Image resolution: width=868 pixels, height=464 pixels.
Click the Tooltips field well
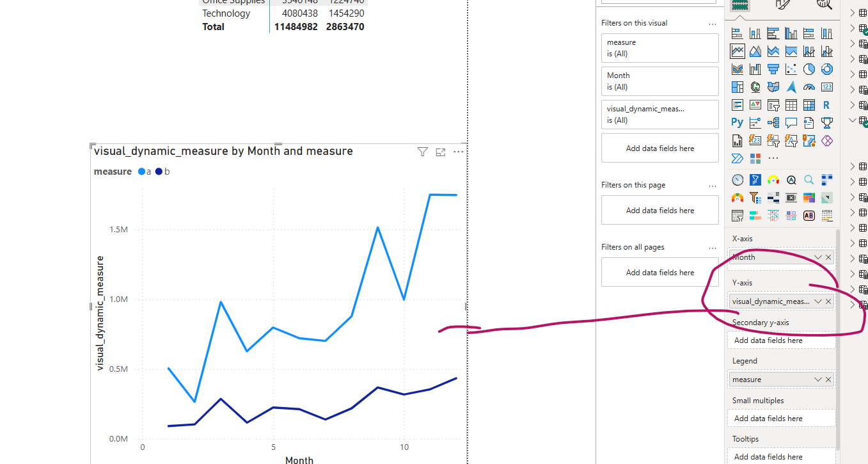pyautogui.click(x=782, y=457)
